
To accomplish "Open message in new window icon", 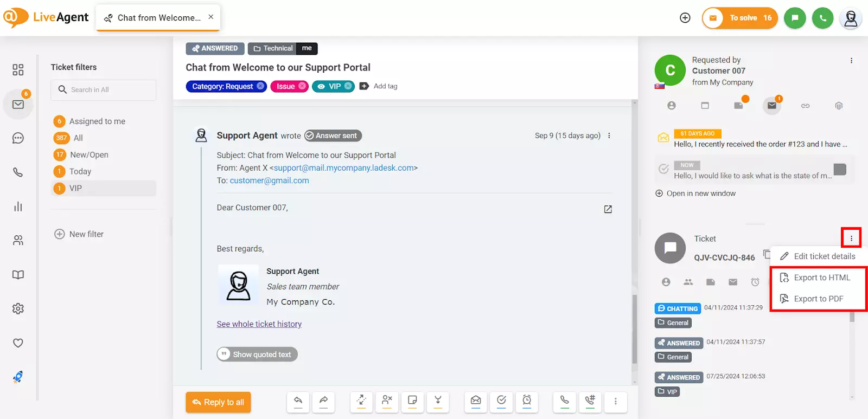I will coord(608,209).
